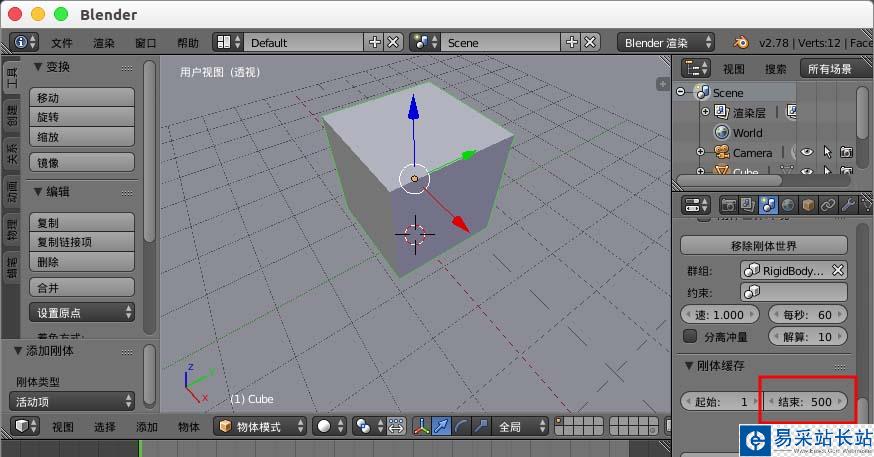
Task: Open 3D view editor type selector
Action: pyautogui.click(x=25, y=426)
